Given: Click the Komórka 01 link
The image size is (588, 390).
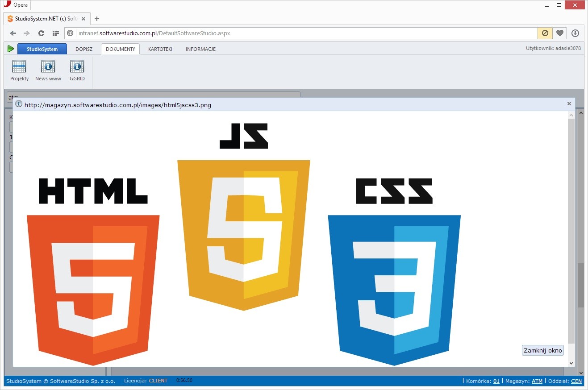Looking at the screenshot, I should [x=496, y=381].
